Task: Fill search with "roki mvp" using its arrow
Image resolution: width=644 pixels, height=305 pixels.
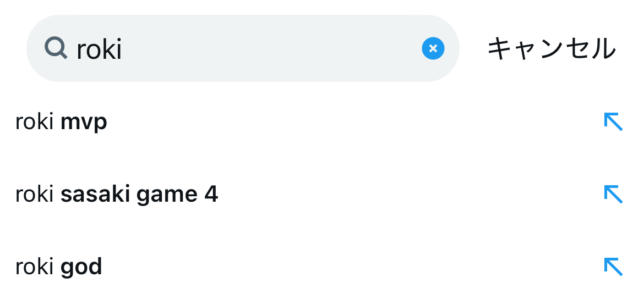Action: (613, 121)
